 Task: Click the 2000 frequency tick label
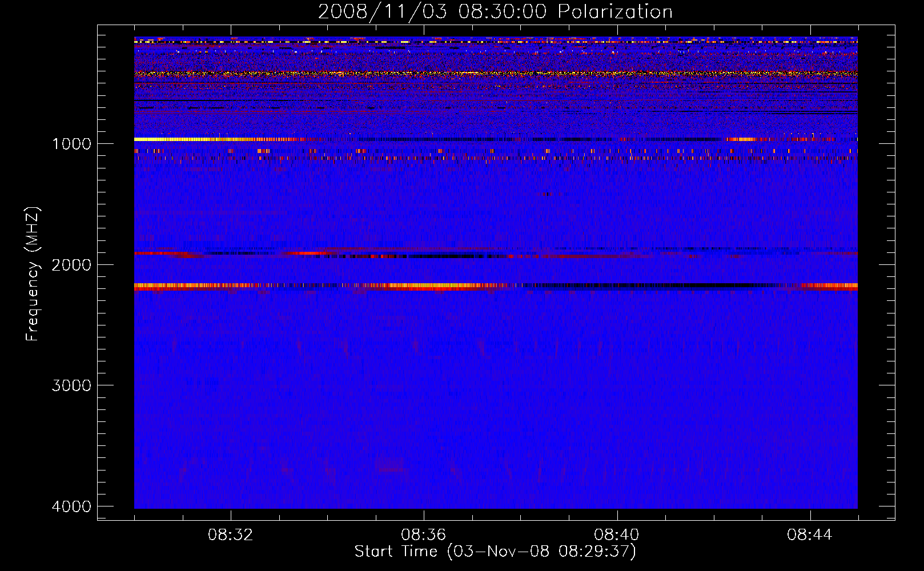pyautogui.click(x=71, y=264)
